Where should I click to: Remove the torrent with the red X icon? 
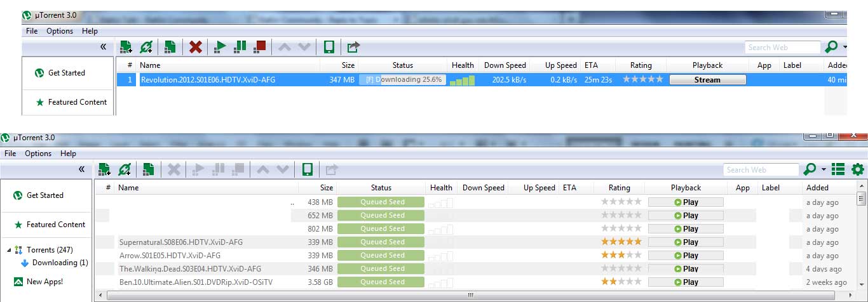tap(196, 46)
